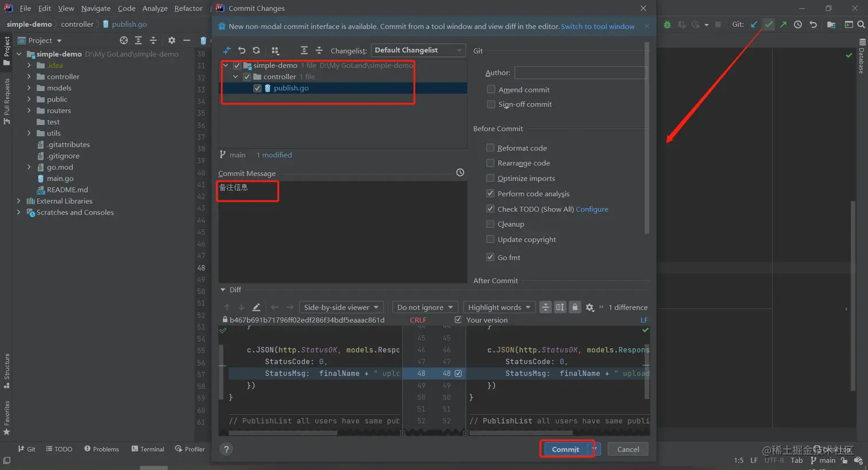The width and height of the screenshot is (868, 470).
Task: Click the Configure link for TODO check
Action: click(x=592, y=209)
